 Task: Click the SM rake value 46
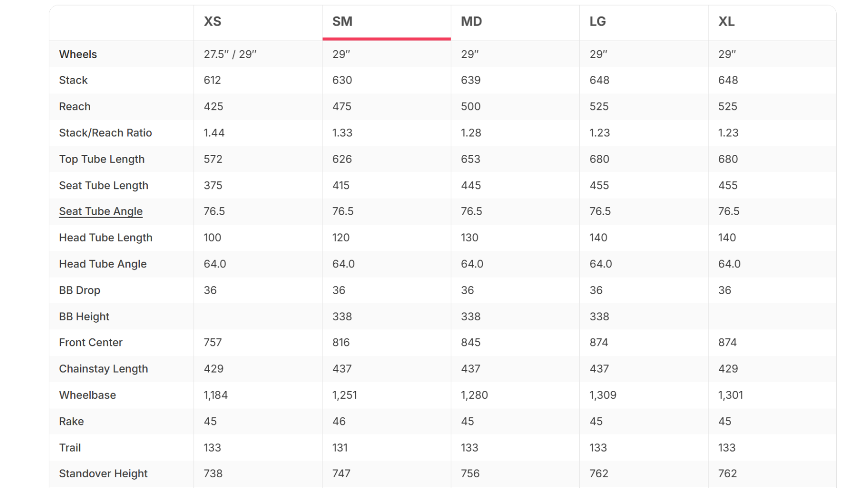tap(338, 421)
